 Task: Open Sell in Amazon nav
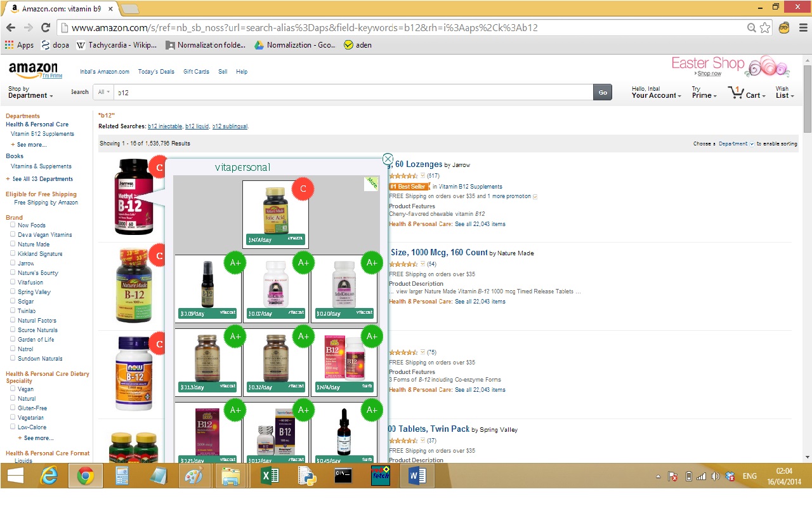(x=223, y=72)
